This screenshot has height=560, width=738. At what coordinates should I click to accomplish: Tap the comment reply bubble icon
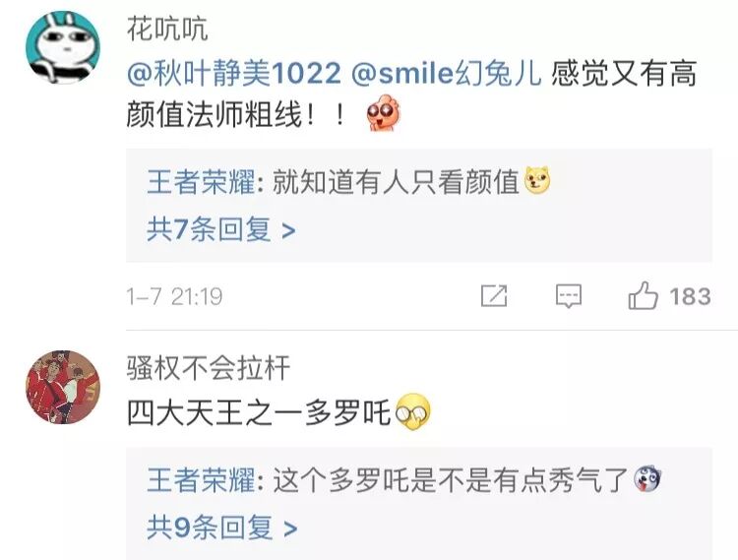tap(569, 296)
